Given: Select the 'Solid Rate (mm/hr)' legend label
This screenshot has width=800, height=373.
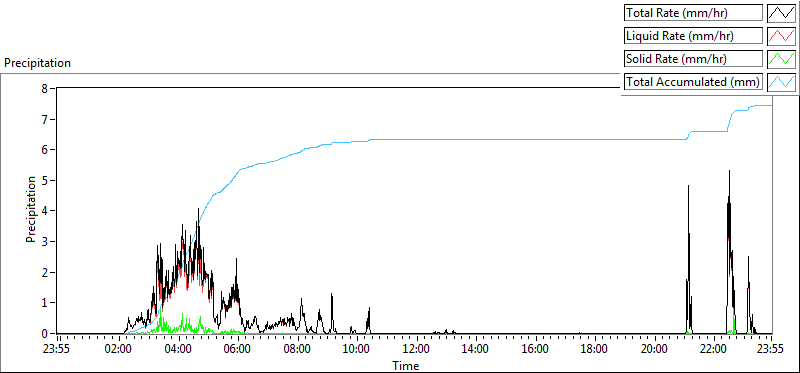Looking at the screenshot, I should tap(693, 59).
